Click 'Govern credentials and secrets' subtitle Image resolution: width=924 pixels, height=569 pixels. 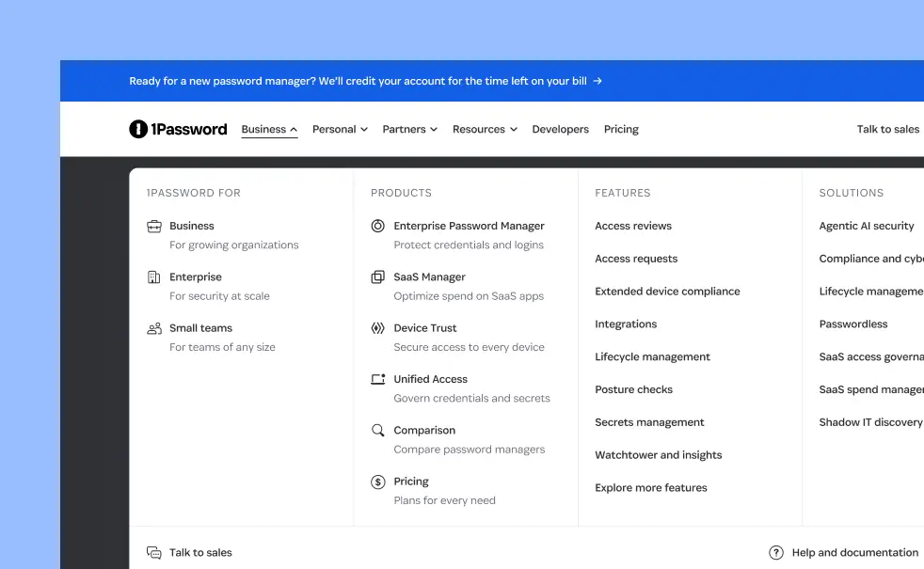point(472,398)
